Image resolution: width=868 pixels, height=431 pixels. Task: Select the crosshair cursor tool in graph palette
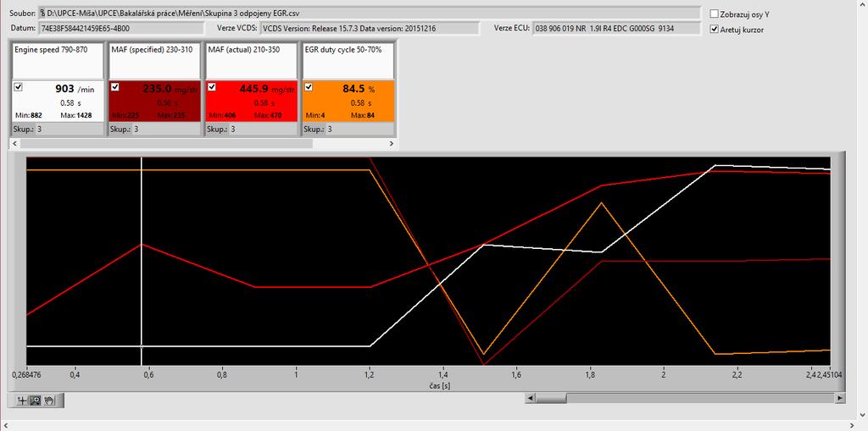point(22,401)
